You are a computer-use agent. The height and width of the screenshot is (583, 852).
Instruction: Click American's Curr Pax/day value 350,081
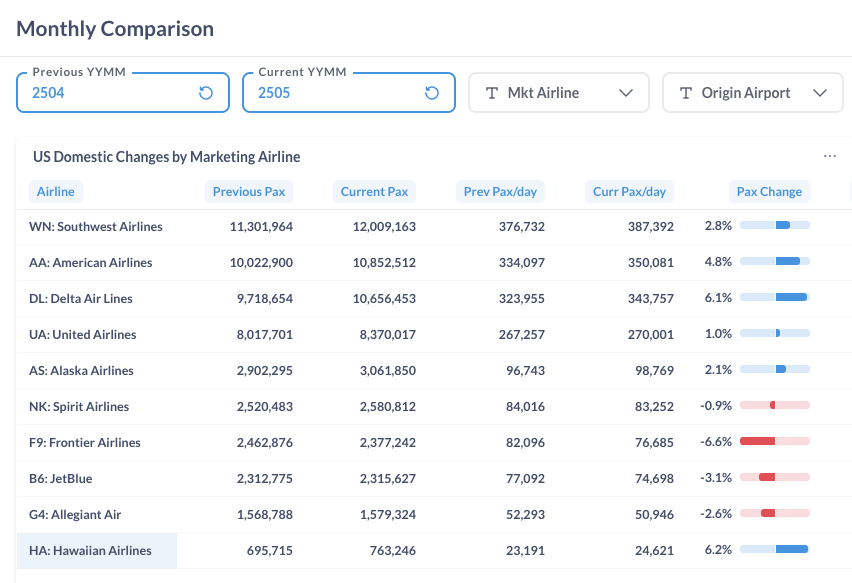[651, 262]
